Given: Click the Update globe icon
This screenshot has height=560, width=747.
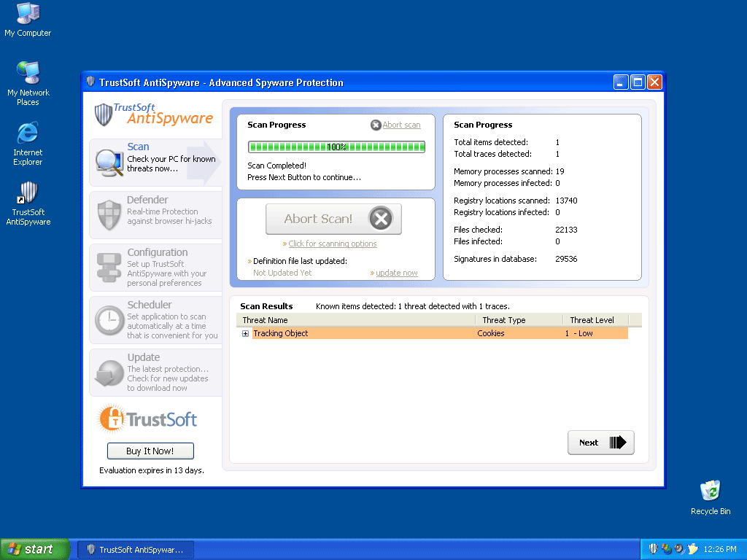Looking at the screenshot, I should (109, 373).
